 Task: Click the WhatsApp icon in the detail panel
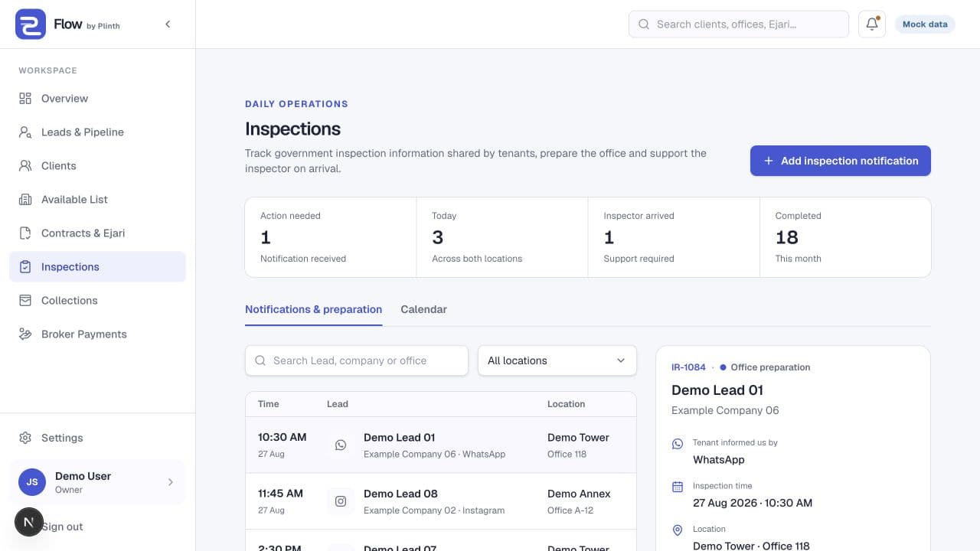click(678, 444)
